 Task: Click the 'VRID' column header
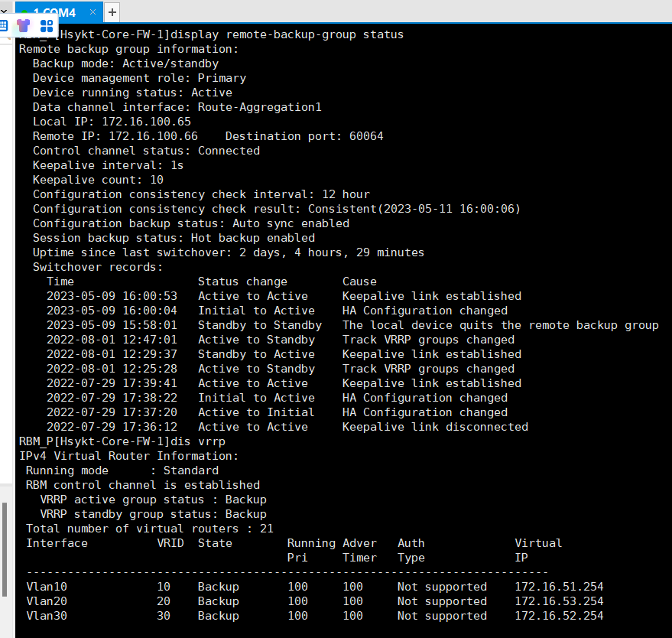[170, 544]
